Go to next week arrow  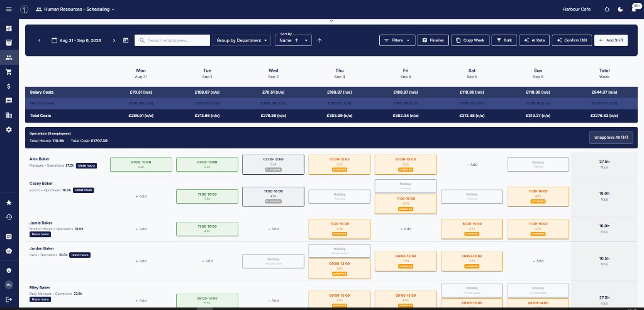[114, 40]
